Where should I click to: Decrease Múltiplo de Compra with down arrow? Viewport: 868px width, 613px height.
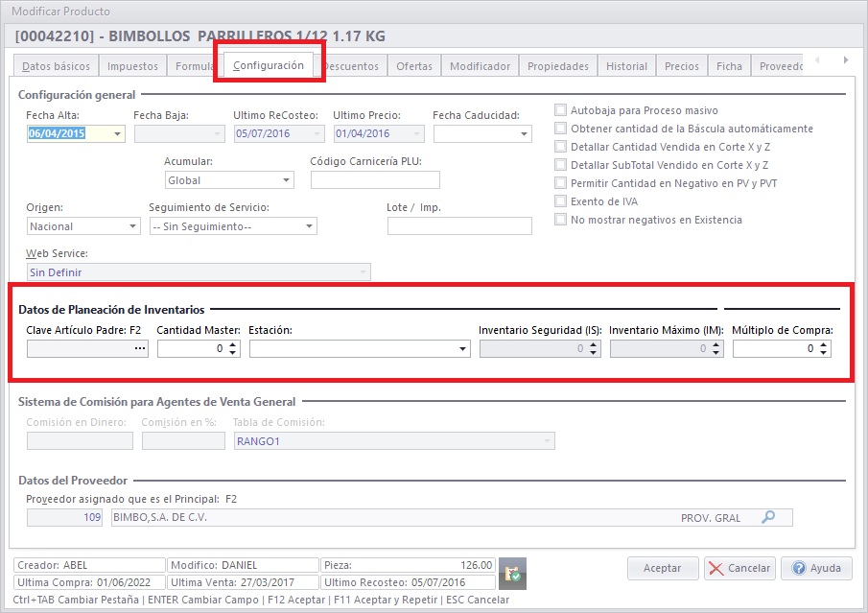tap(824, 354)
